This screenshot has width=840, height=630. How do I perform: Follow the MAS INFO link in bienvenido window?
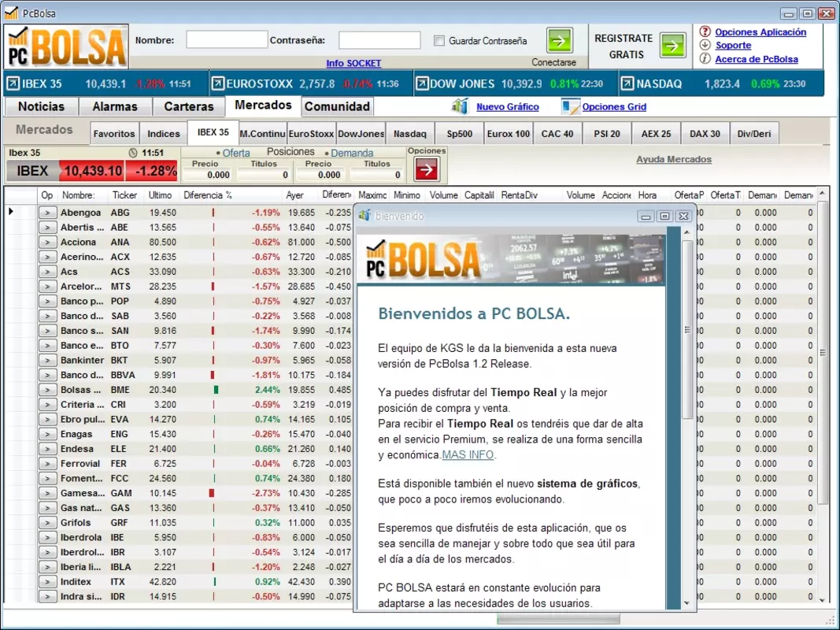point(468,455)
